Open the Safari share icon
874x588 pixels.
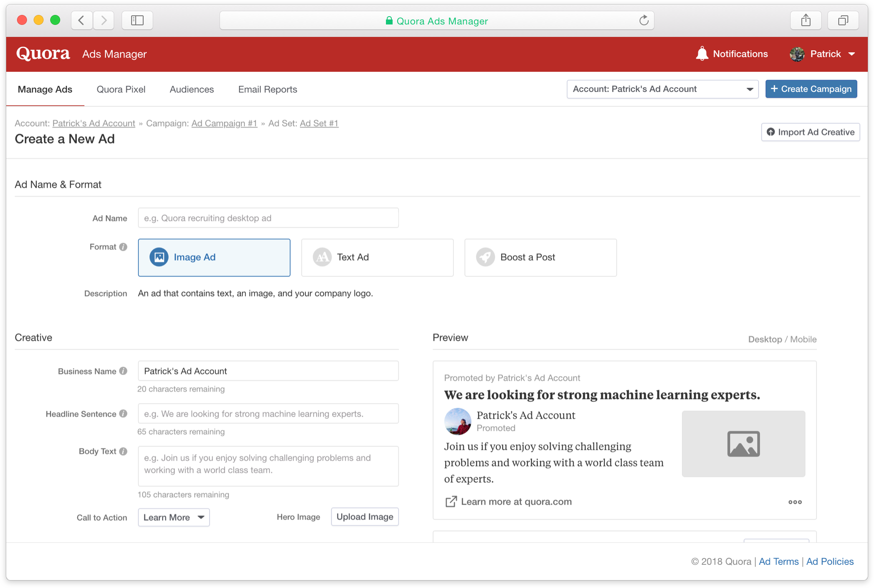806,20
